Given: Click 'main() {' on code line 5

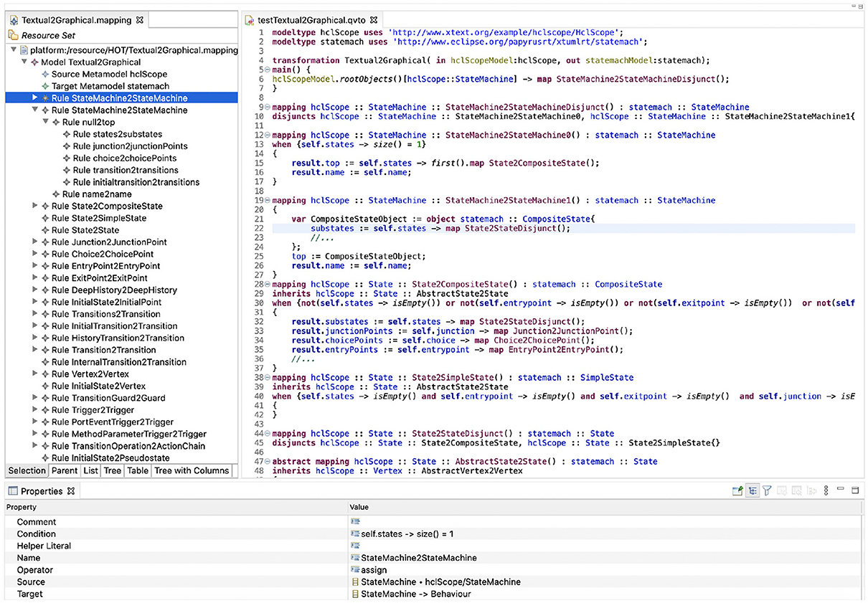Looking at the screenshot, I should click(x=291, y=70).
